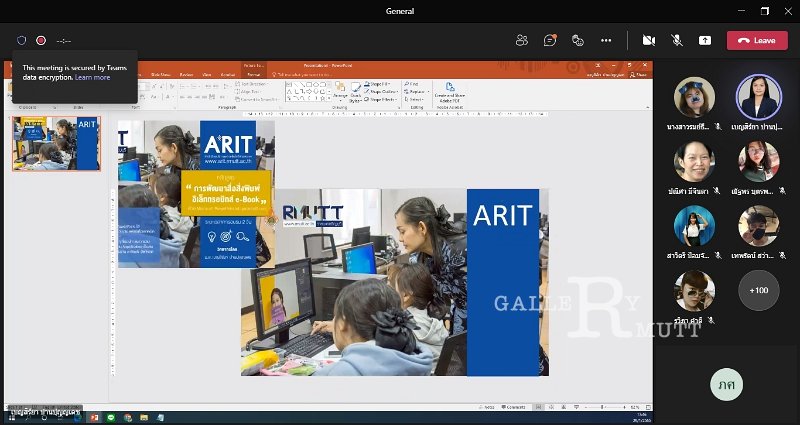Open the meeting chat conversation
Image resolution: width=800 pixels, height=425 pixels.
549,40
